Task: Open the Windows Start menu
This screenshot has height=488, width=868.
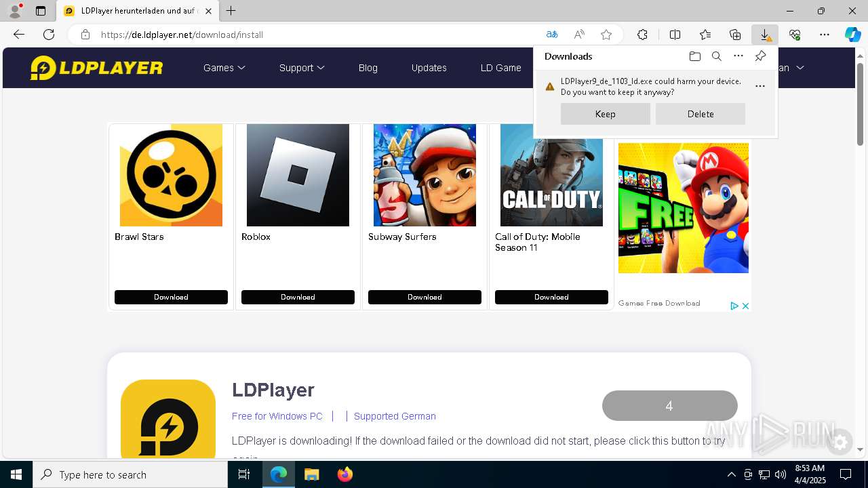Action: [x=16, y=474]
